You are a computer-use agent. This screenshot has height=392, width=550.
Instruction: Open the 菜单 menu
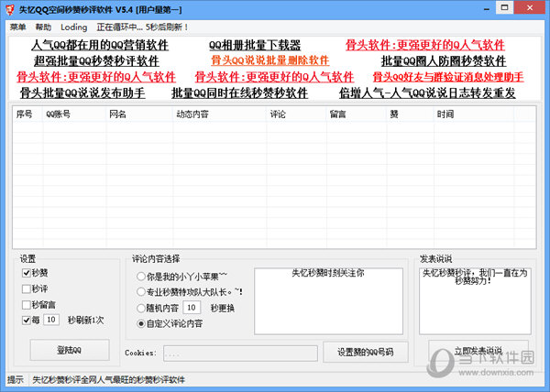point(17,27)
